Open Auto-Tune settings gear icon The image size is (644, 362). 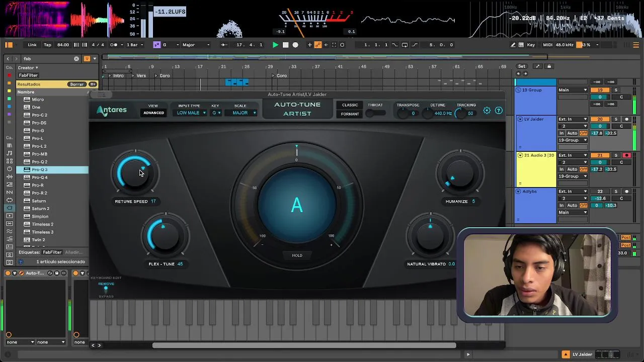tap(487, 111)
